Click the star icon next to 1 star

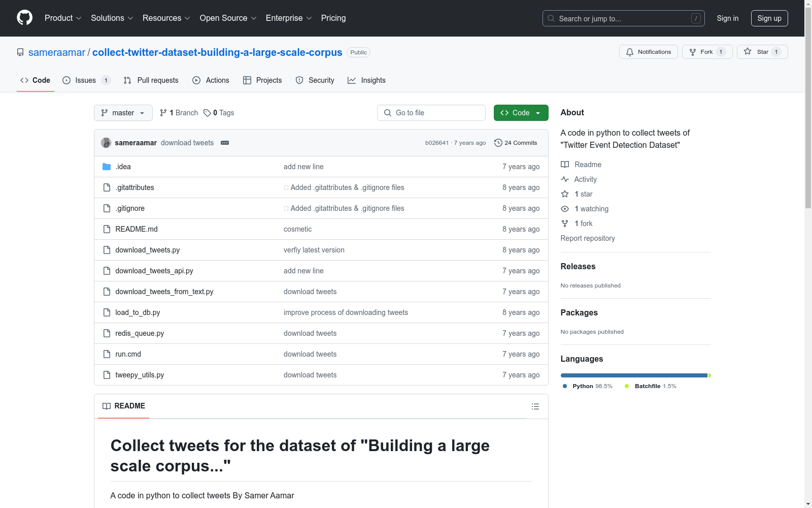pos(565,194)
